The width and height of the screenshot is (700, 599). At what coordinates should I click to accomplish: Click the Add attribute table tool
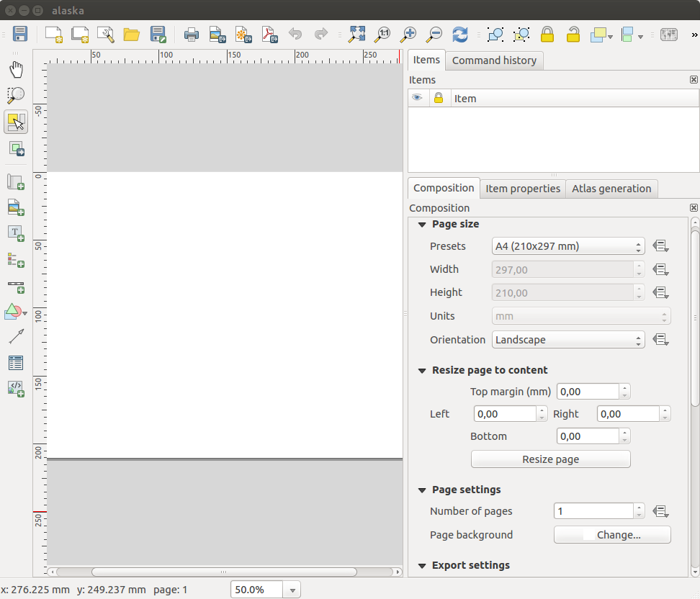tap(16, 363)
